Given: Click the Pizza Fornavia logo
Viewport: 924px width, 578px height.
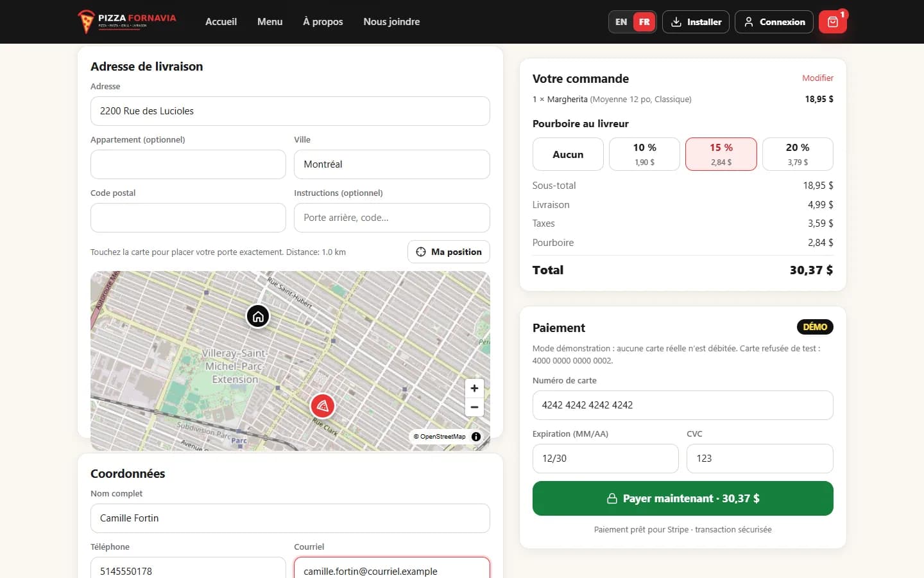Looking at the screenshot, I should coord(126,21).
